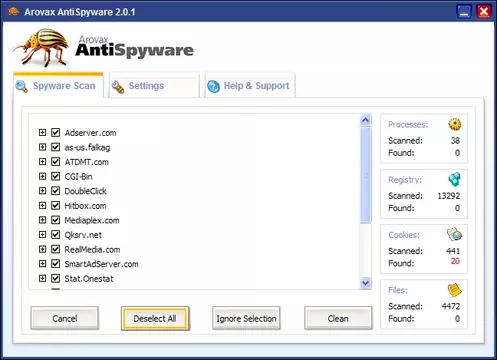Uncheck the DoubleClick checkbox
Screen dimensions: 497x360
[56, 191]
